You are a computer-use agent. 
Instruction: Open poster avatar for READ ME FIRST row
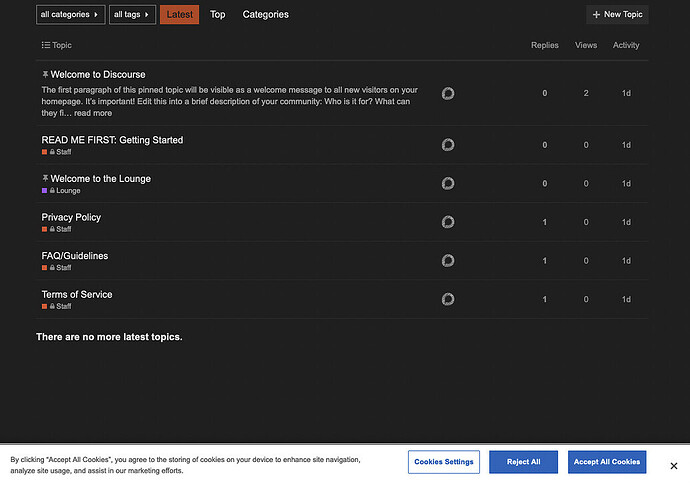pos(448,145)
